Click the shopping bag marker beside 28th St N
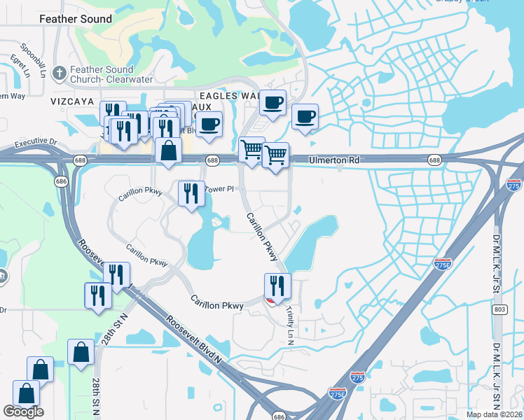 [x=81, y=352]
